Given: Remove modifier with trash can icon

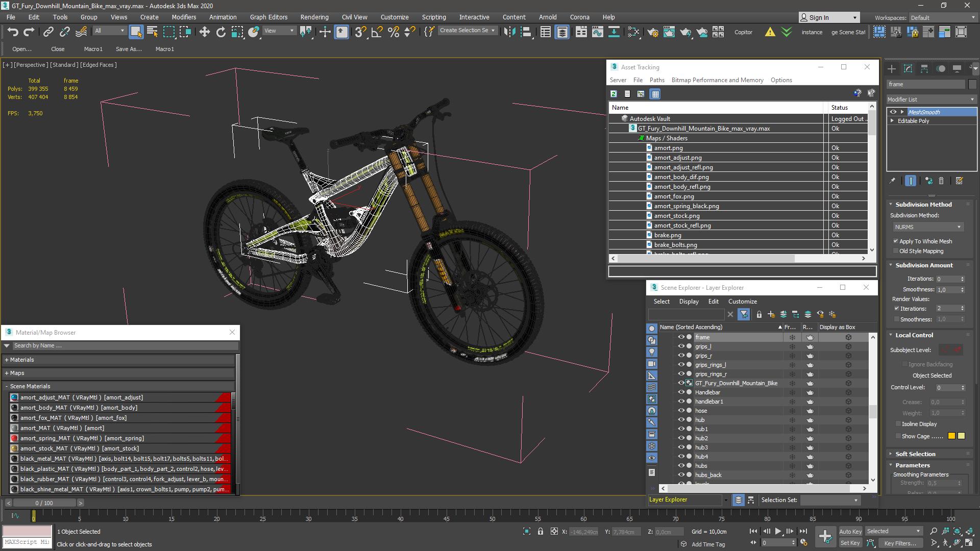Looking at the screenshot, I should click(x=942, y=181).
